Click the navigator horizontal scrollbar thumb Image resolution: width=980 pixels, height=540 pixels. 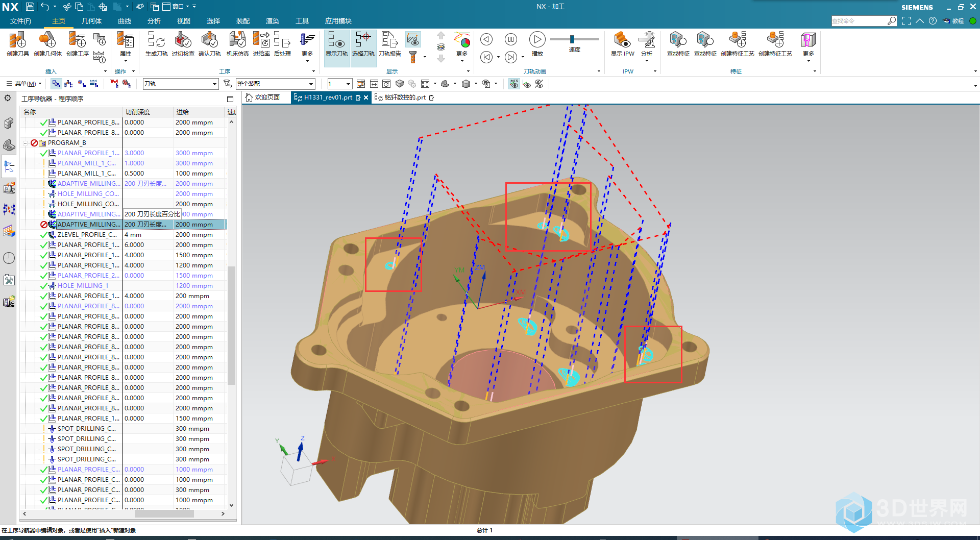point(164,513)
